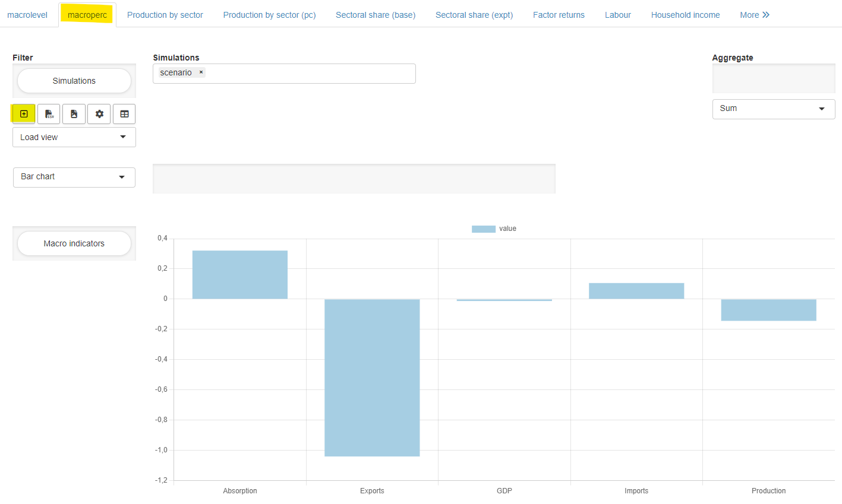The image size is (842, 504).
Task: Open the Simulations filter
Action: (x=74, y=80)
